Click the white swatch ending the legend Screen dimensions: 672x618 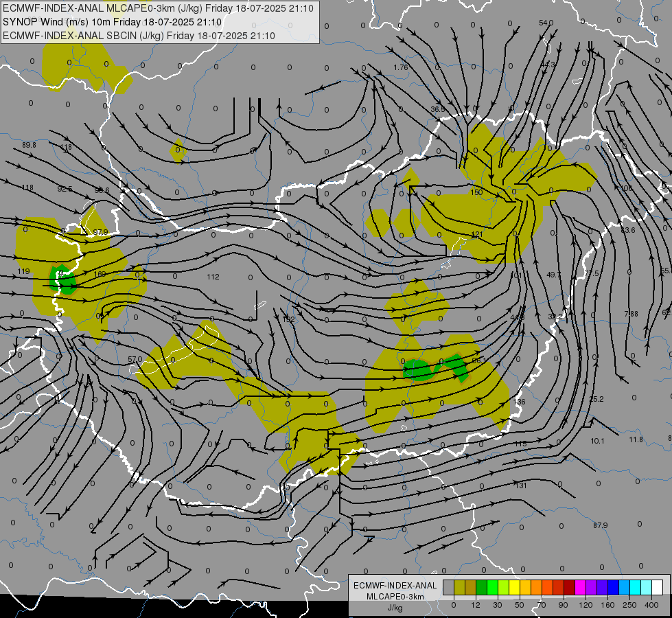tap(658, 587)
